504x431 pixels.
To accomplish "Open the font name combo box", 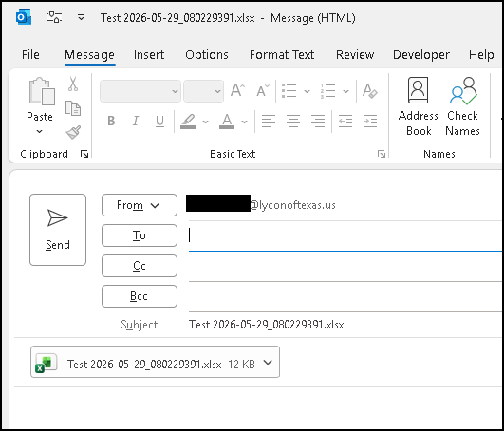I will pyautogui.click(x=140, y=91).
